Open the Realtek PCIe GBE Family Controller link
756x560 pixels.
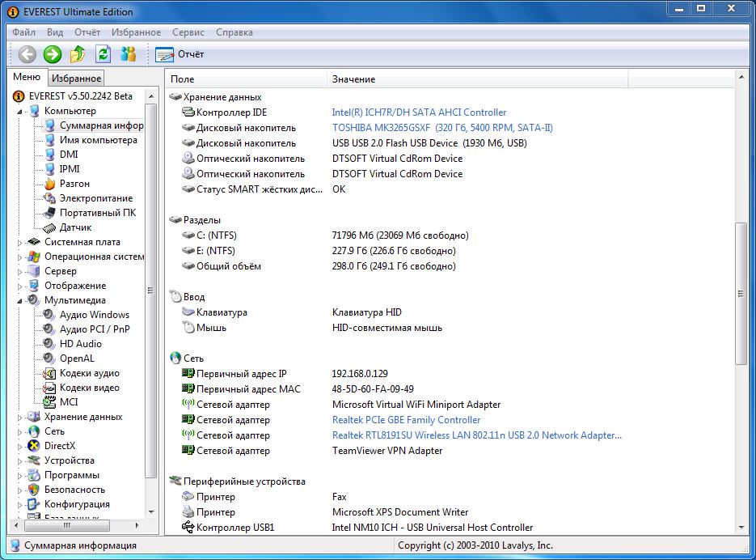pos(406,420)
